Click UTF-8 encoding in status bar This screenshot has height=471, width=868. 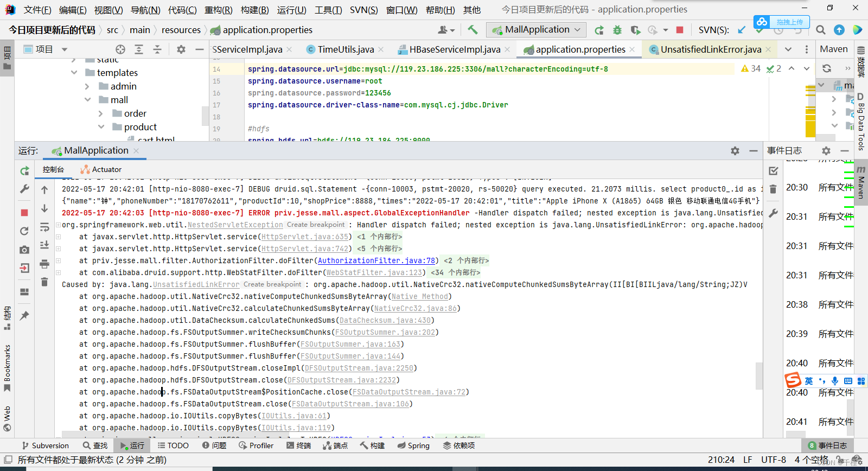(773, 460)
